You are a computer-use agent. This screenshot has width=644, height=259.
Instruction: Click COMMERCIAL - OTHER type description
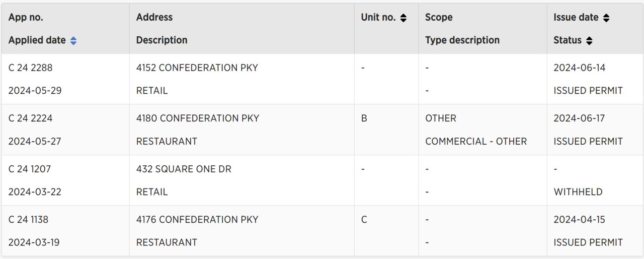click(476, 142)
